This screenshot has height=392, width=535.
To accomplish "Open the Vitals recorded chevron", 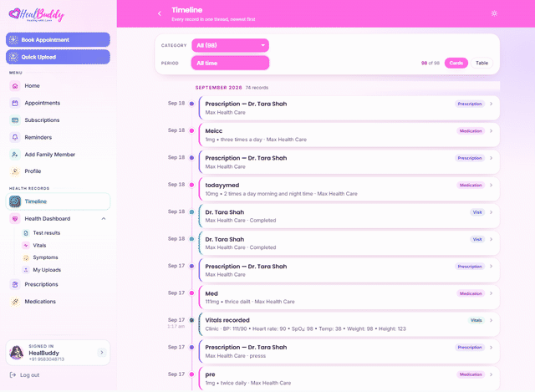I will [x=491, y=320].
